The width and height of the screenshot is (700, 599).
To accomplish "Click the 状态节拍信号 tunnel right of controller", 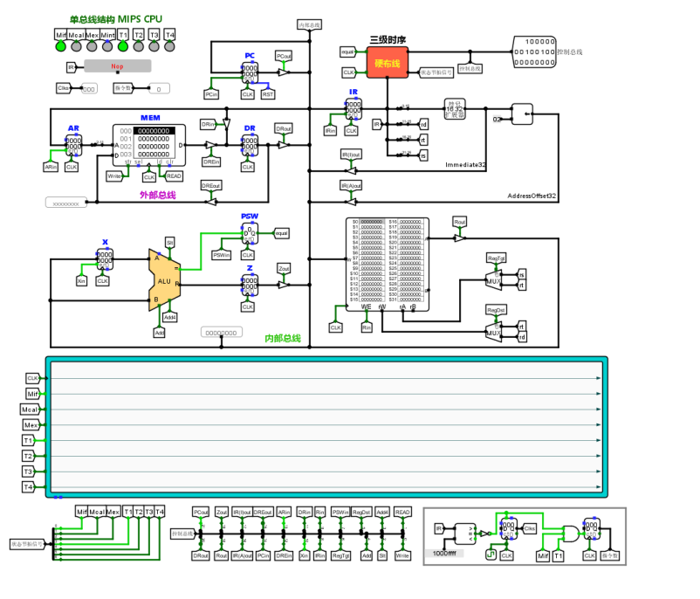I will click(x=436, y=72).
